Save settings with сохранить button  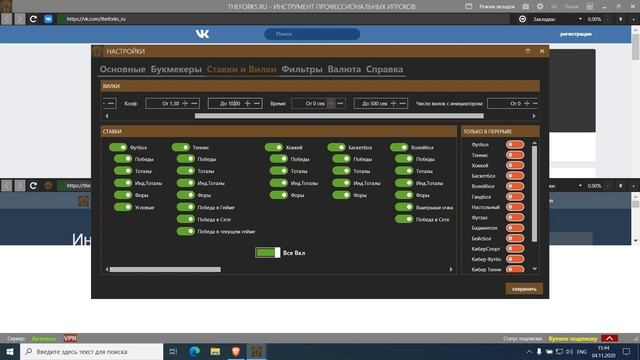click(524, 289)
